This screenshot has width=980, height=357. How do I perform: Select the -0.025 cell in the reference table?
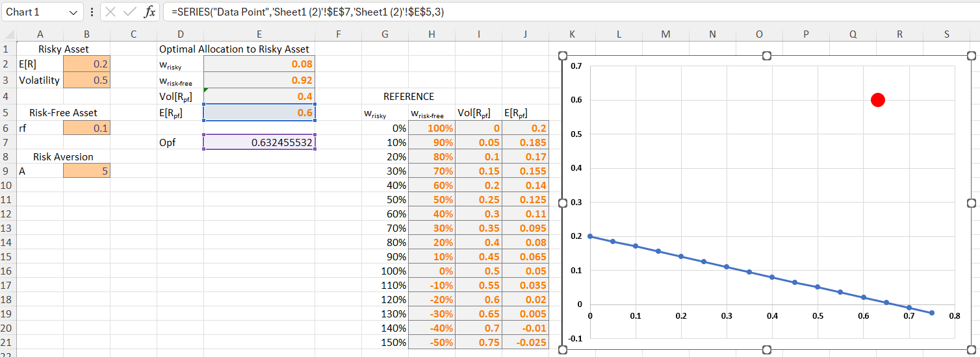[525, 342]
